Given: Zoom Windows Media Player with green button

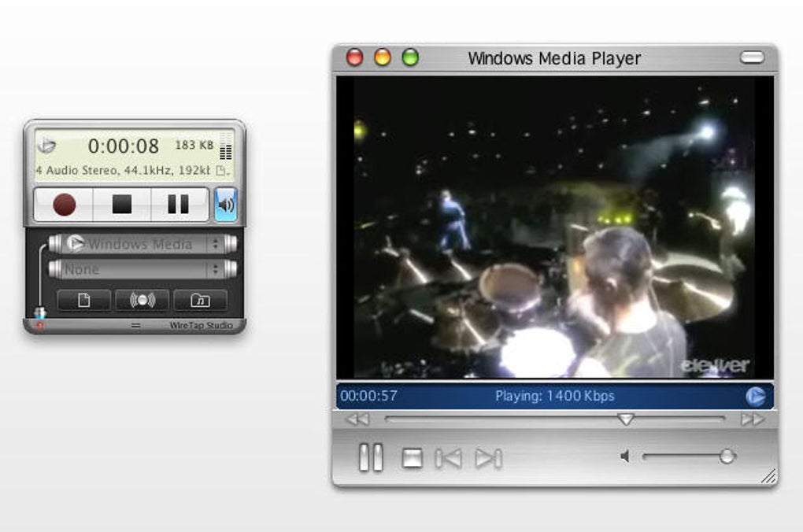Looking at the screenshot, I should [x=410, y=57].
